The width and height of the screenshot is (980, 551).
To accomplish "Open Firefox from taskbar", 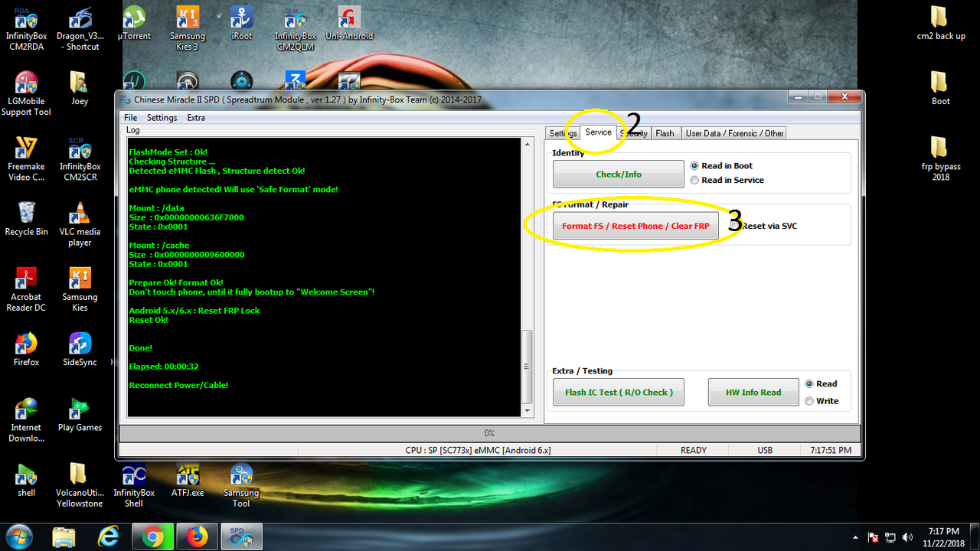I will [197, 537].
